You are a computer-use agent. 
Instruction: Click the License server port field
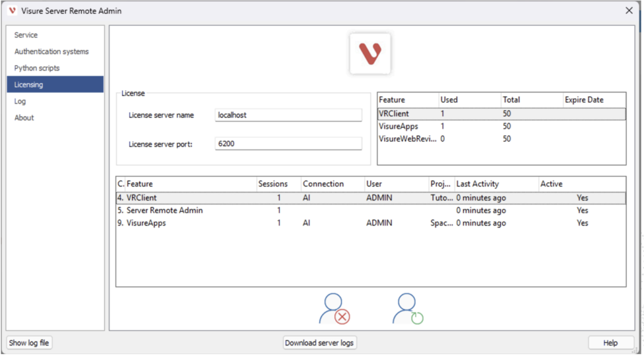[288, 143]
